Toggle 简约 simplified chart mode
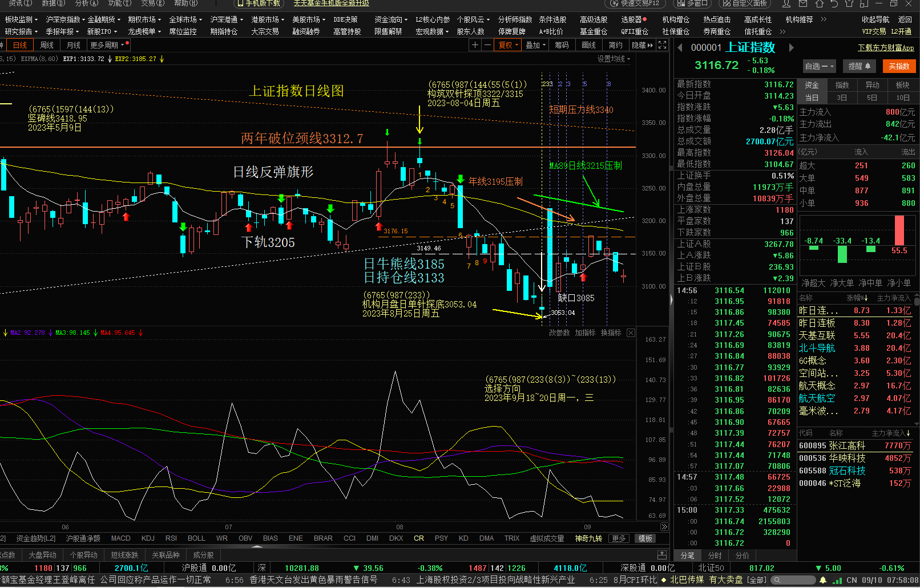Image resolution: width=920 pixels, height=588 pixels. pos(615,45)
